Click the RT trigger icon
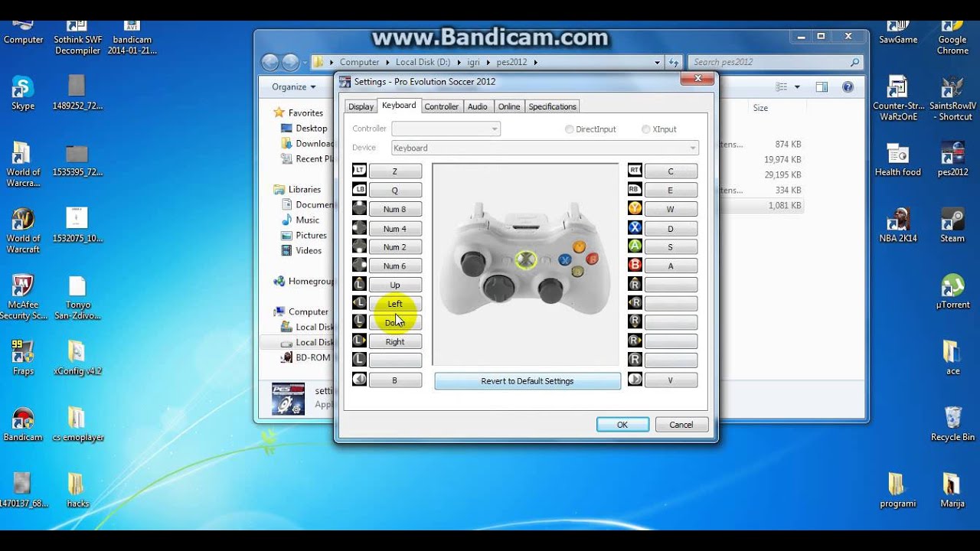This screenshot has height=551, width=980. click(x=634, y=171)
